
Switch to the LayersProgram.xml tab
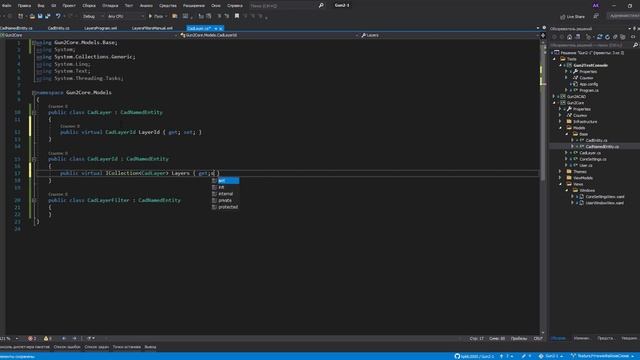[x=100, y=28]
